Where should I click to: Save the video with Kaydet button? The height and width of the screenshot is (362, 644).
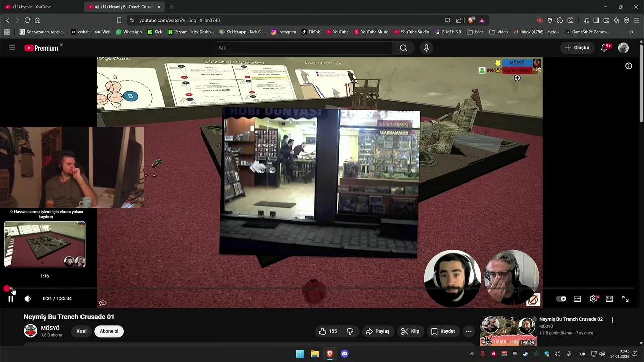coord(443,331)
